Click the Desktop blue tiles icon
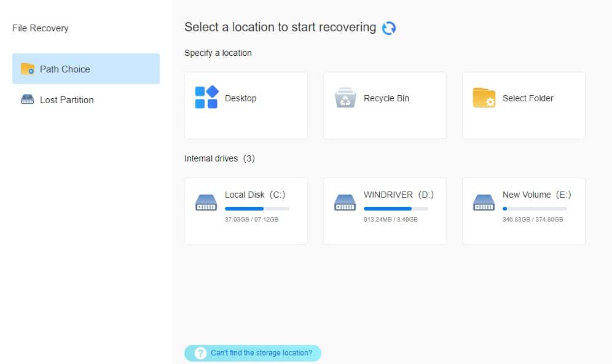The image size is (612, 364). (x=206, y=98)
